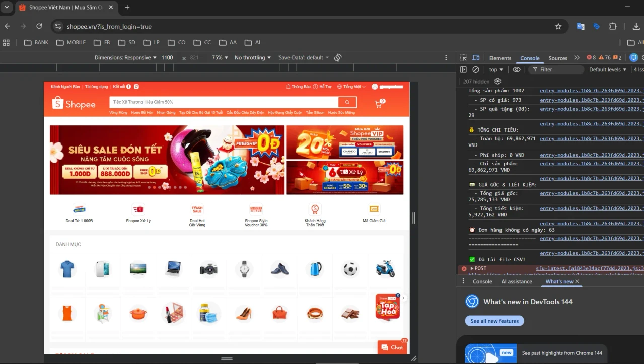Click the Shopee logo on the page

point(74,104)
